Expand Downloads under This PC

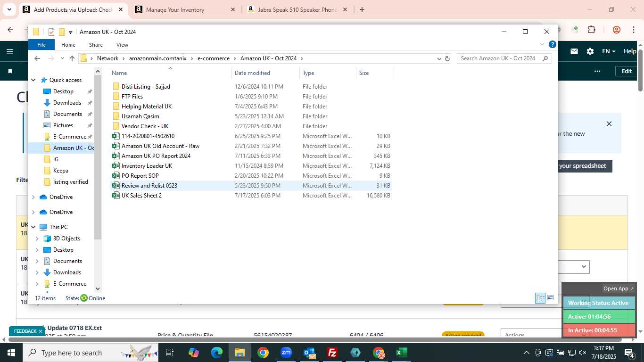click(37, 272)
